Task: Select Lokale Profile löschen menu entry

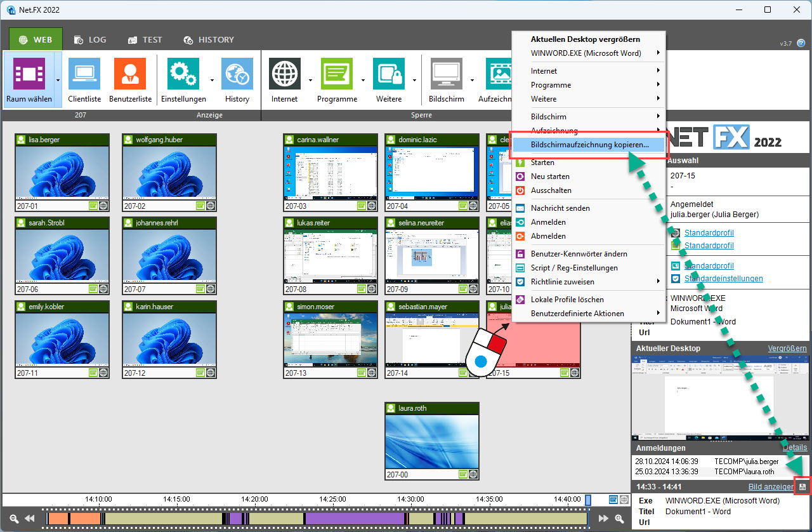Action: 588,300
